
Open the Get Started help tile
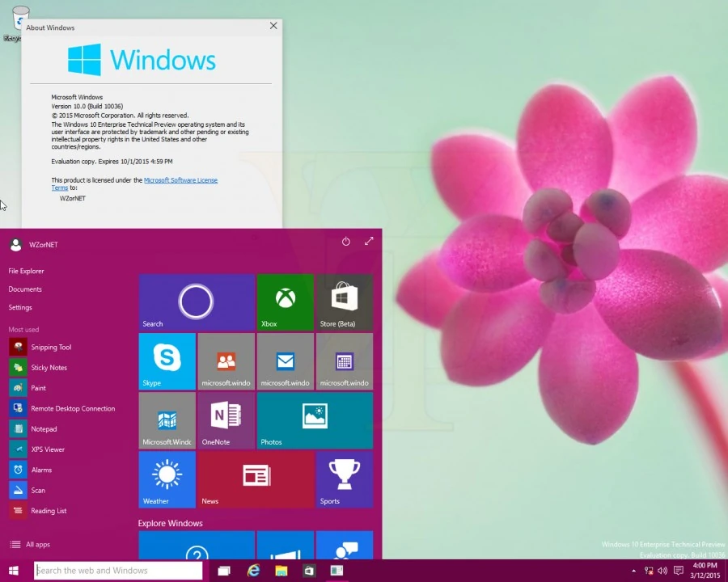pyautogui.click(x=197, y=546)
